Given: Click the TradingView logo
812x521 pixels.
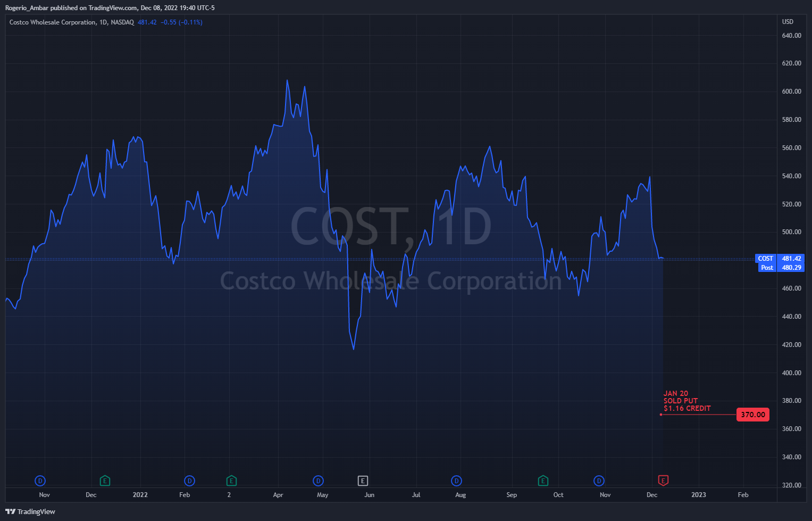Looking at the screenshot, I should click(30, 511).
